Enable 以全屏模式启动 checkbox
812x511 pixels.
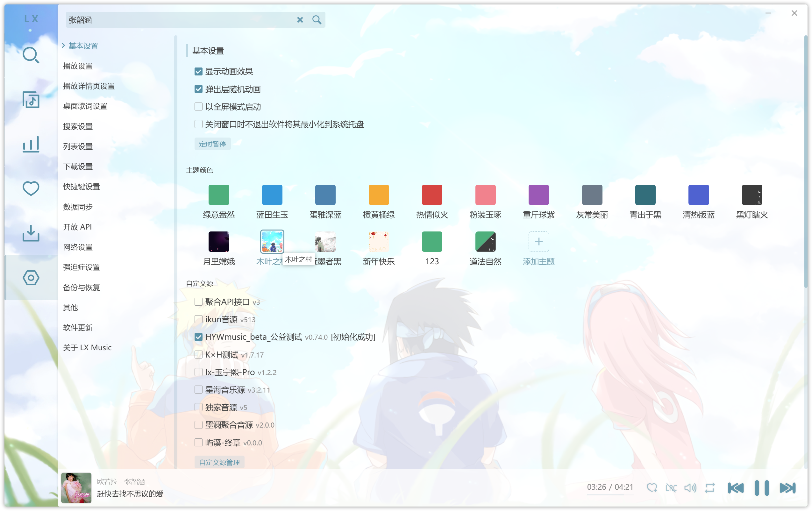[x=198, y=107]
